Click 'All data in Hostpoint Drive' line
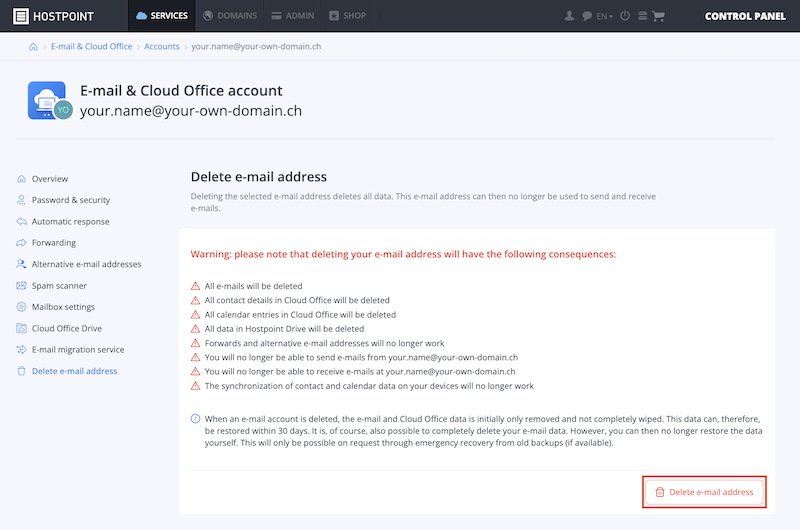800x530 pixels. pyautogui.click(x=284, y=329)
